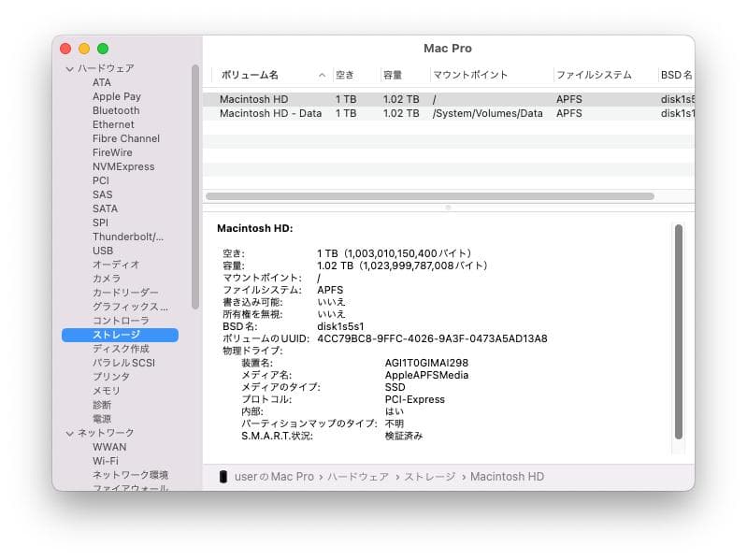The image size is (747, 560).
Task: Select Ethernet in the sidebar
Action: tap(113, 124)
